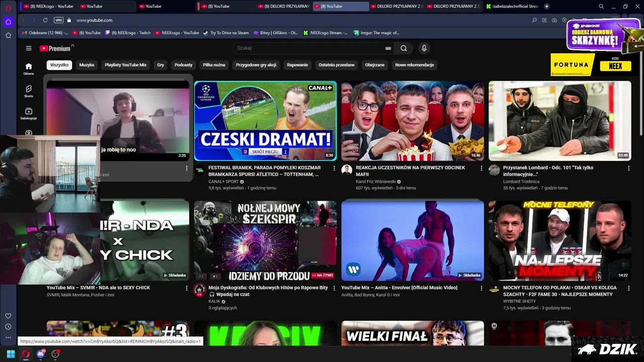Go to Główna in YouTube sidebar

point(29,69)
